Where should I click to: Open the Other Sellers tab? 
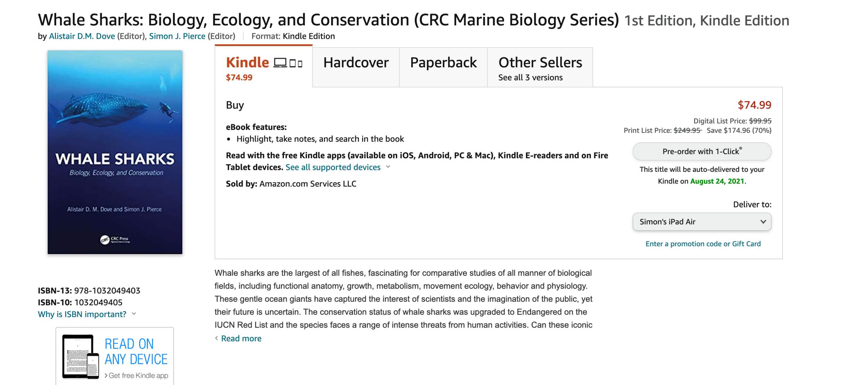[540, 68]
